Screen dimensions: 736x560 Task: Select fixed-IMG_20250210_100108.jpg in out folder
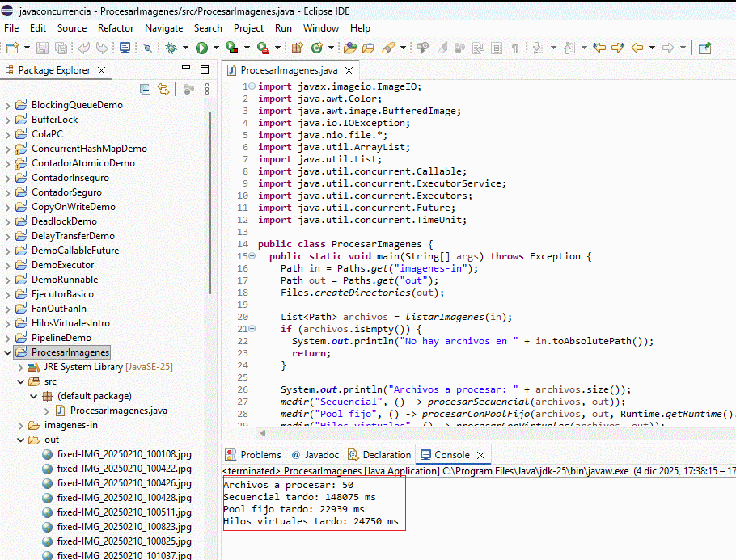click(124, 454)
